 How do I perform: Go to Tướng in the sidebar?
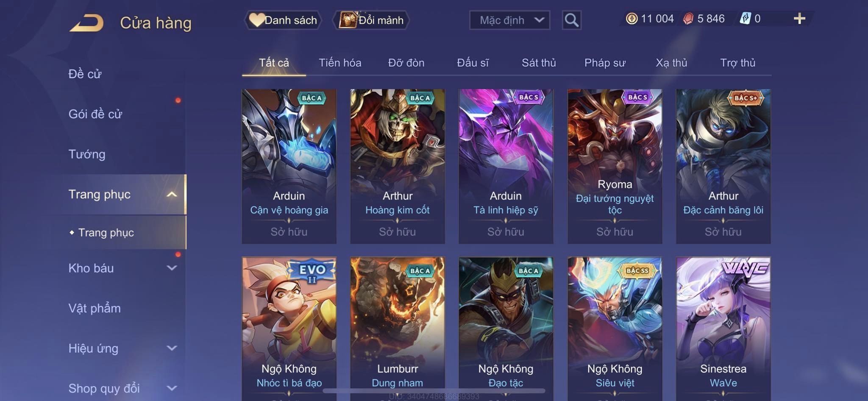click(87, 154)
